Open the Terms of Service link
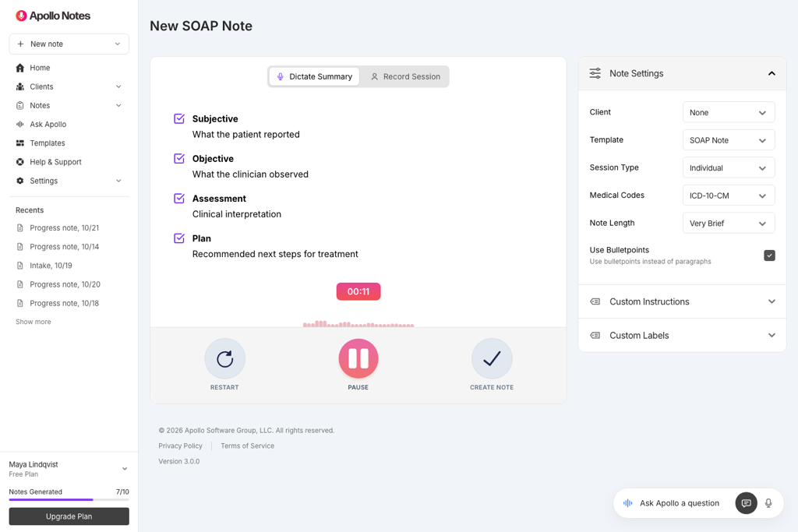 [x=247, y=446]
